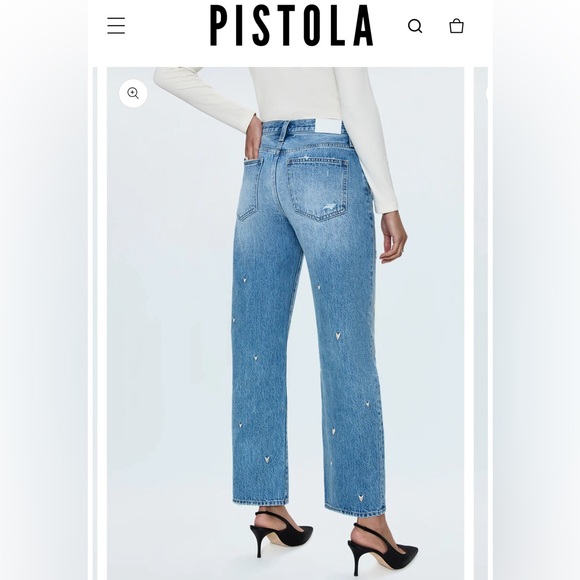Select the main jeans product photo
Screen dimensions: 580x580
point(286,323)
